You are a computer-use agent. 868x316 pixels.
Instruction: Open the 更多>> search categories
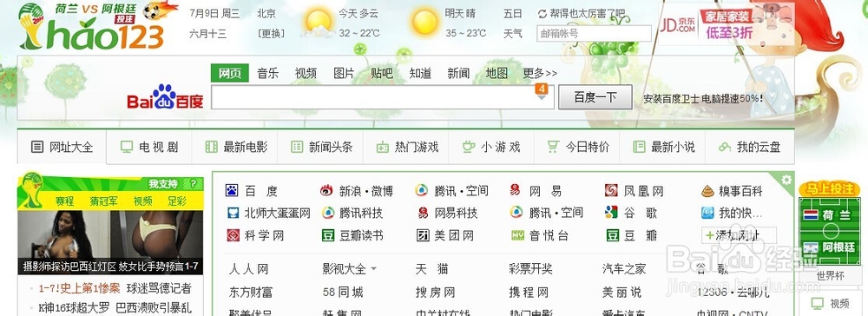point(540,73)
